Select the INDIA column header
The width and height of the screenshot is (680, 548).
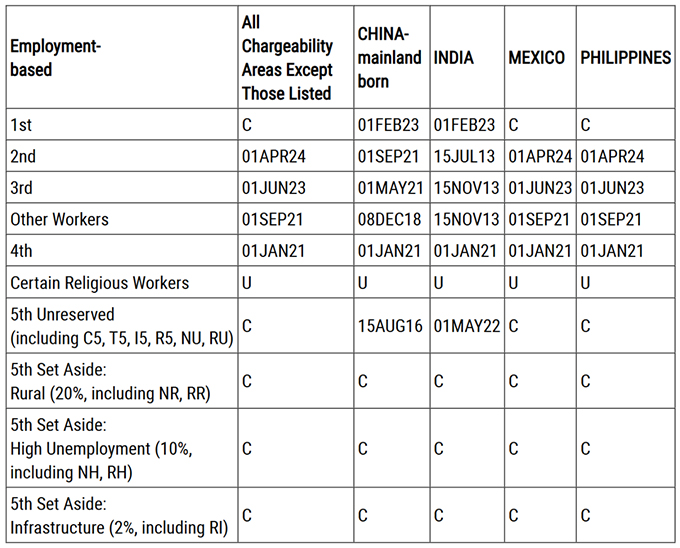(453, 58)
